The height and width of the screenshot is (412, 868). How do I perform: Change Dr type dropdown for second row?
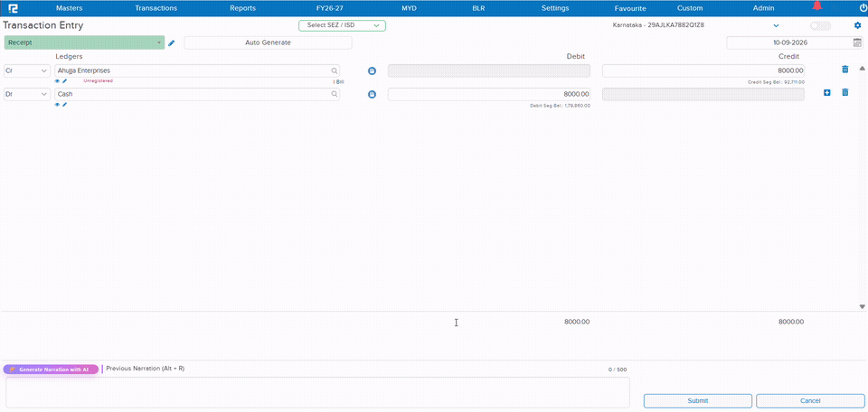pos(26,94)
